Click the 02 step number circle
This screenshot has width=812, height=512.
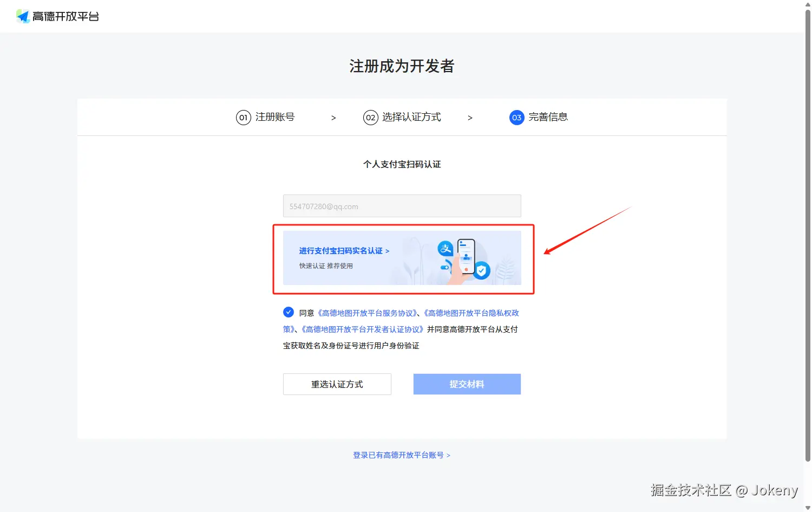370,118
